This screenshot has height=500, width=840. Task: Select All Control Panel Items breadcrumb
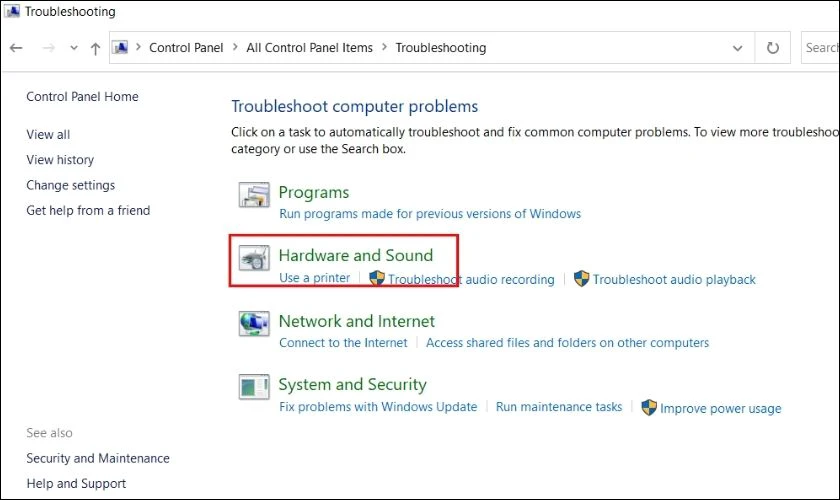click(x=309, y=48)
